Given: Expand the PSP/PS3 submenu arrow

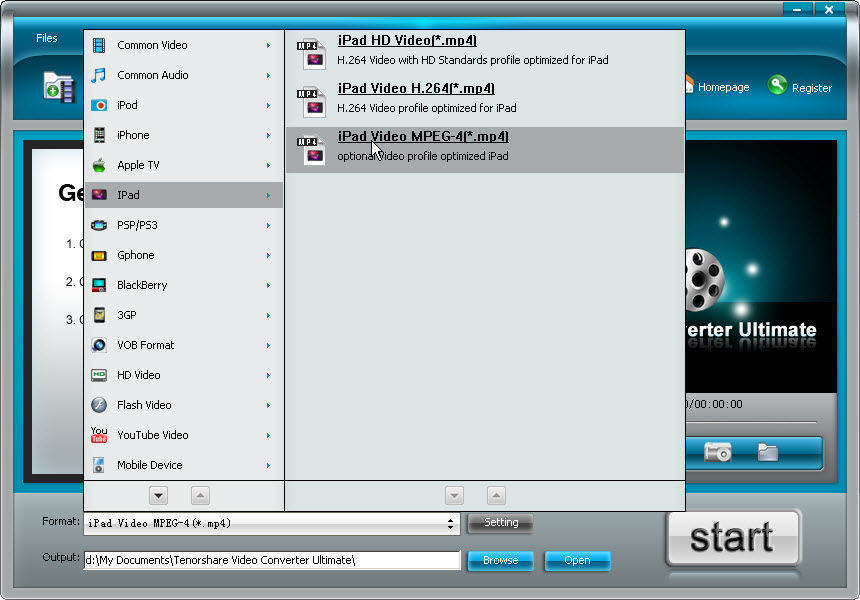Looking at the screenshot, I should point(268,225).
